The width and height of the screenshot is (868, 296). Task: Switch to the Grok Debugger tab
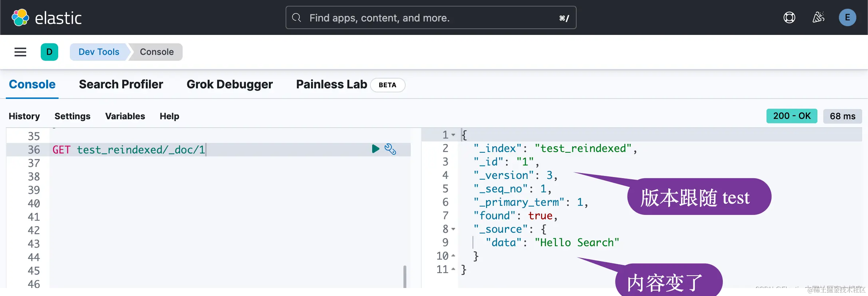coord(230,84)
